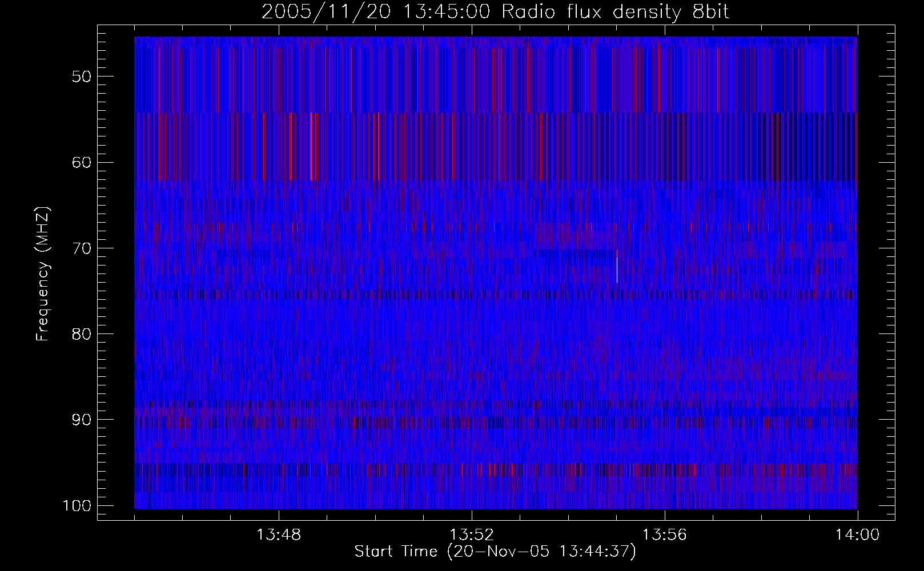Screen dimensions: 924x571
Task: Click the 13:52 time tick label
Action: pyautogui.click(x=472, y=535)
